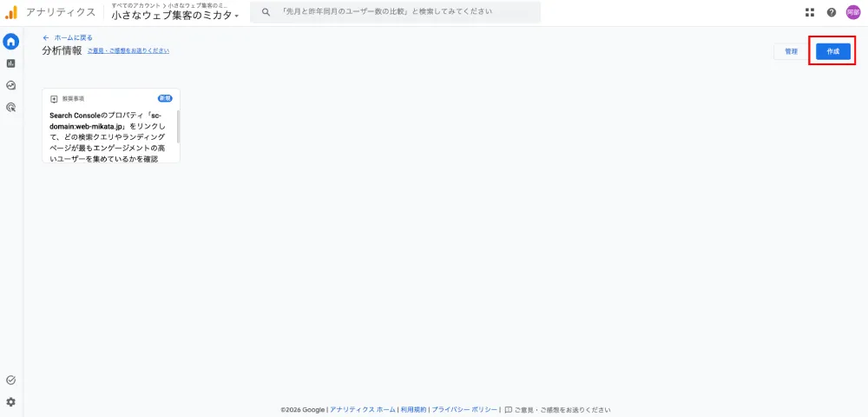The width and height of the screenshot is (868, 417).
Task: Open the Admin gear icon
Action: (10, 402)
